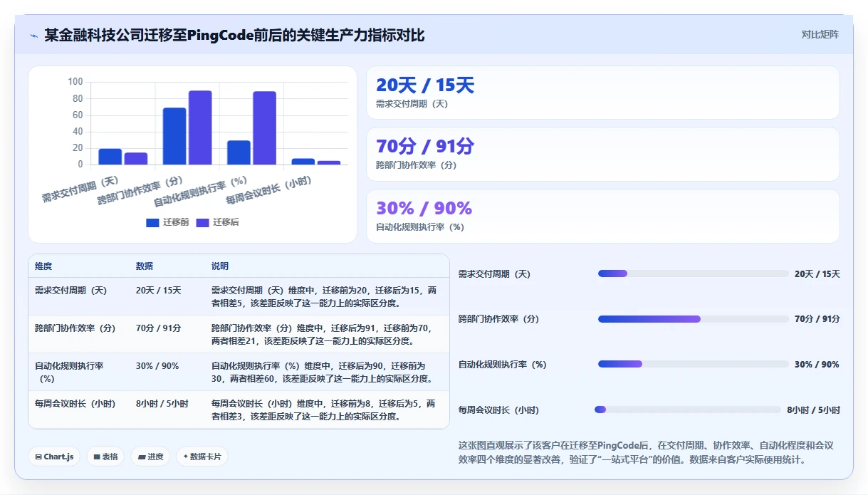Click 自动化规则执行率（%） in the table's third row
The image size is (868, 495).
pyautogui.click(x=69, y=372)
